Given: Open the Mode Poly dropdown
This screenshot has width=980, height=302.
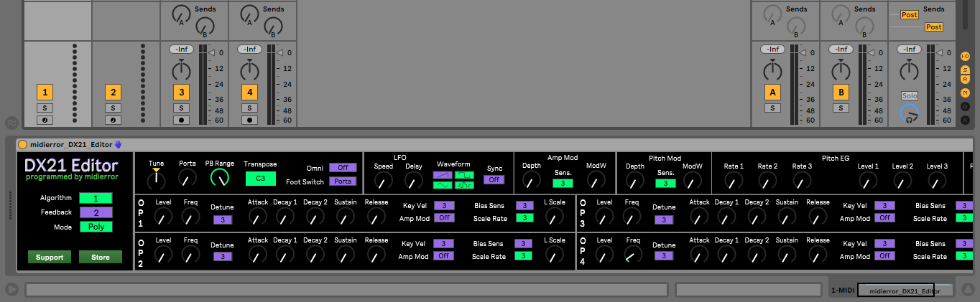Looking at the screenshot, I should click(96, 227).
